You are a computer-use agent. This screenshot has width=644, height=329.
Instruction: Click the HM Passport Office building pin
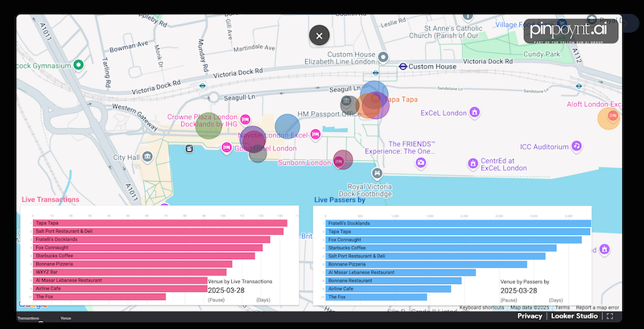[x=346, y=101]
